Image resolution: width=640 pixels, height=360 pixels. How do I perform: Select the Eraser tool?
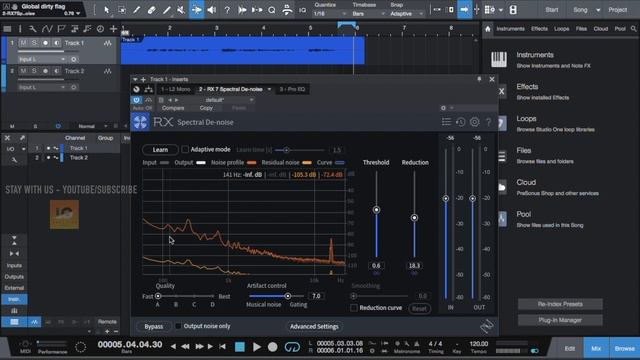[151, 10]
